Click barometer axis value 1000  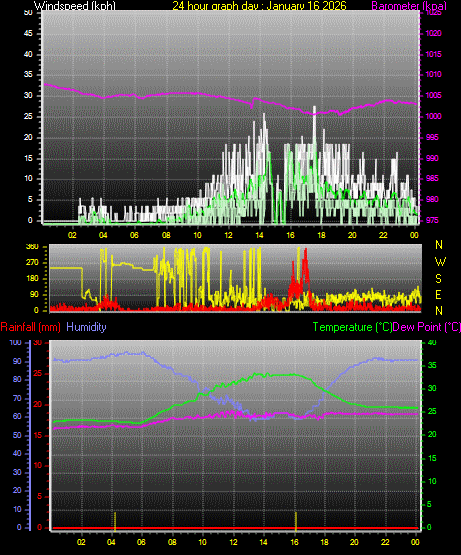click(433, 116)
